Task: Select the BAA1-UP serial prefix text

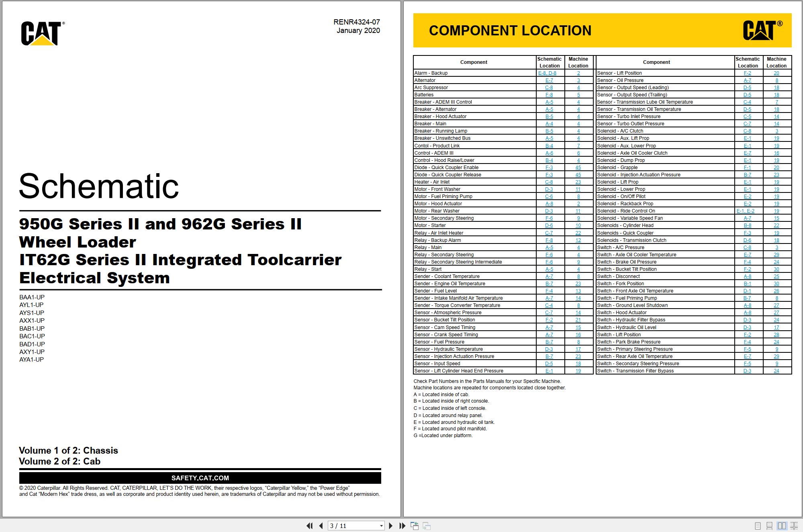Action: (32, 297)
